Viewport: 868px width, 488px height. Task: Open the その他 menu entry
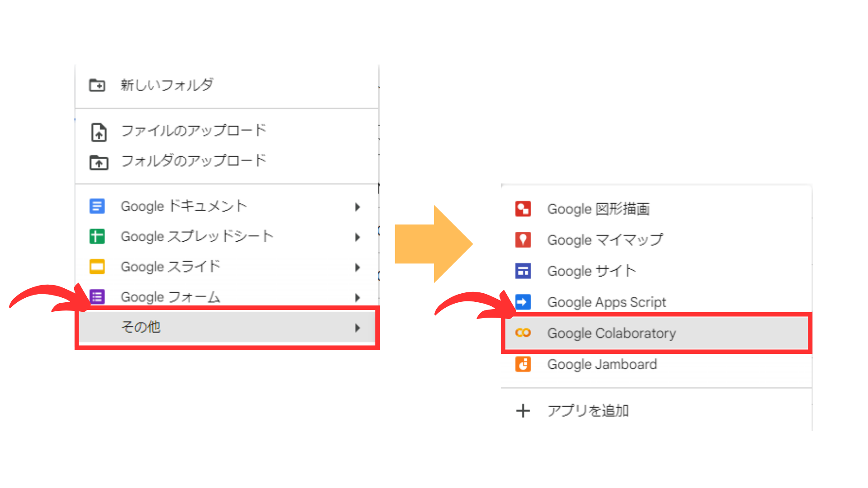[x=140, y=327]
